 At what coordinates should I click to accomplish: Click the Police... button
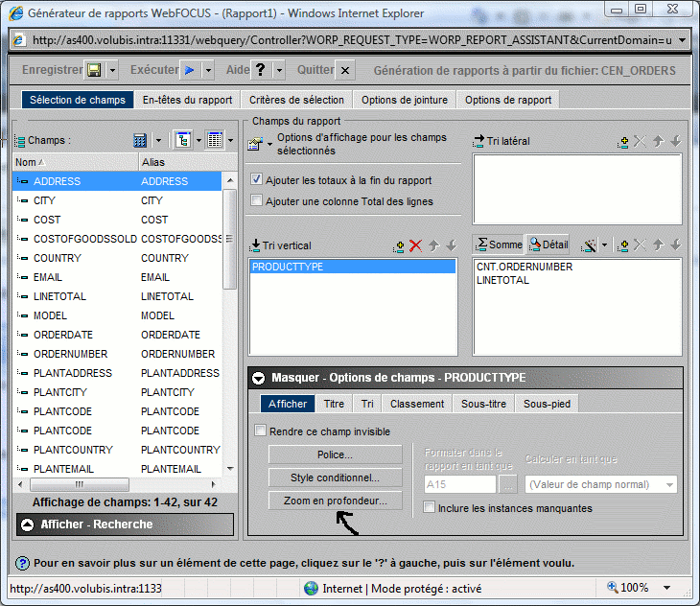[335, 454]
